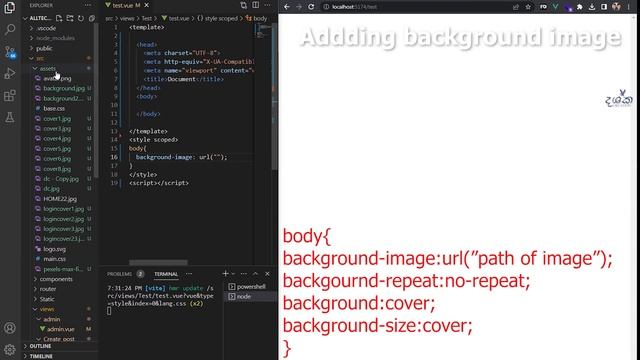The width and height of the screenshot is (640, 360).
Task: Open base.css file
Action: click(x=54, y=108)
